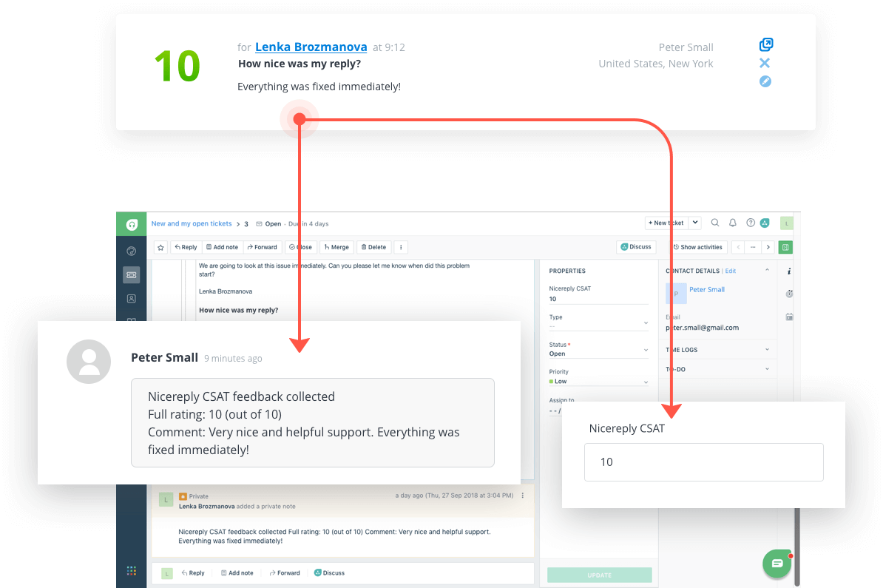The width and height of the screenshot is (883, 588).
Task: Click the info icon on the right rail
Action: pyautogui.click(x=789, y=271)
